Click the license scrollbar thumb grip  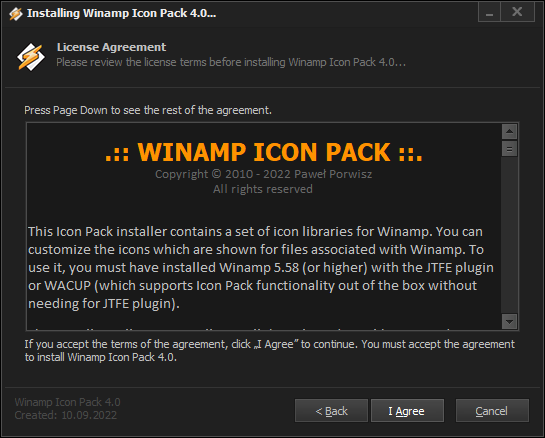click(510, 149)
